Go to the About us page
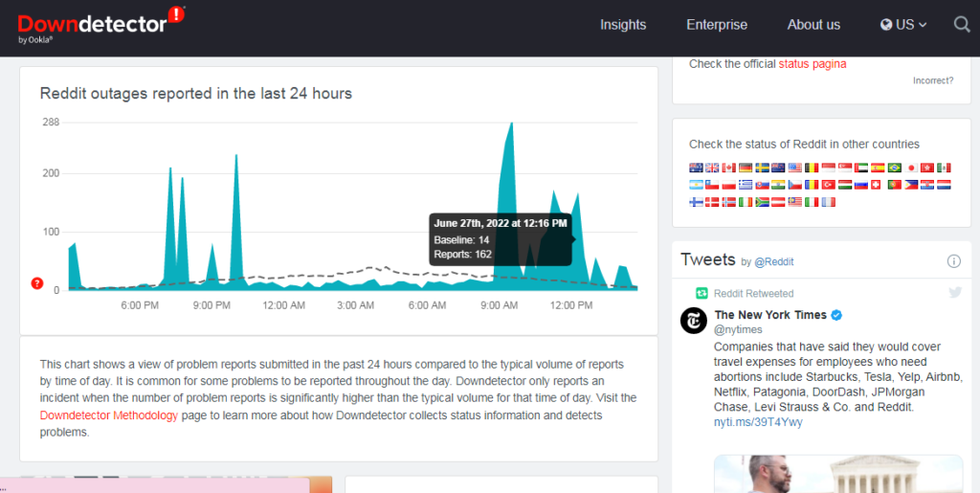This screenshot has height=493, width=980. click(x=813, y=24)
